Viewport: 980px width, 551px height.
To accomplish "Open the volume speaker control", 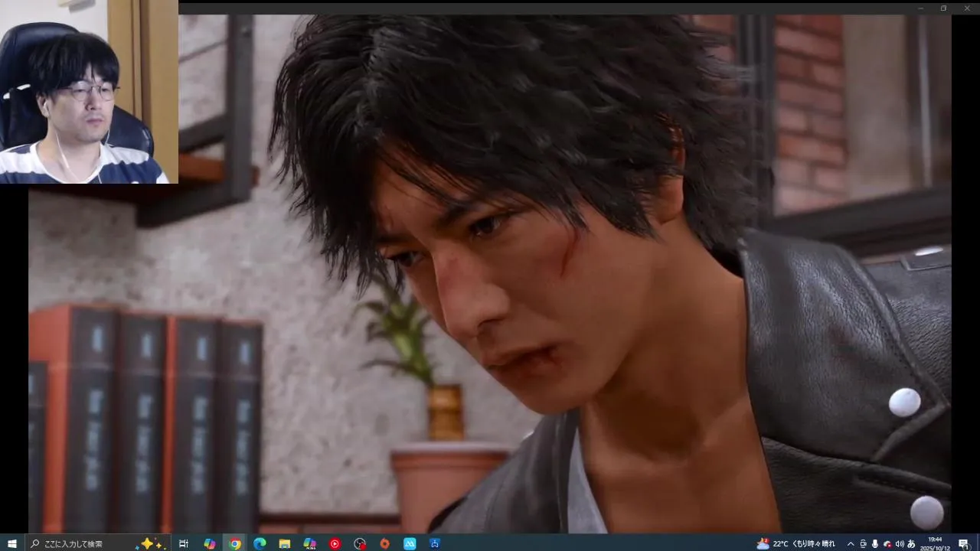I will click(899, 543).
